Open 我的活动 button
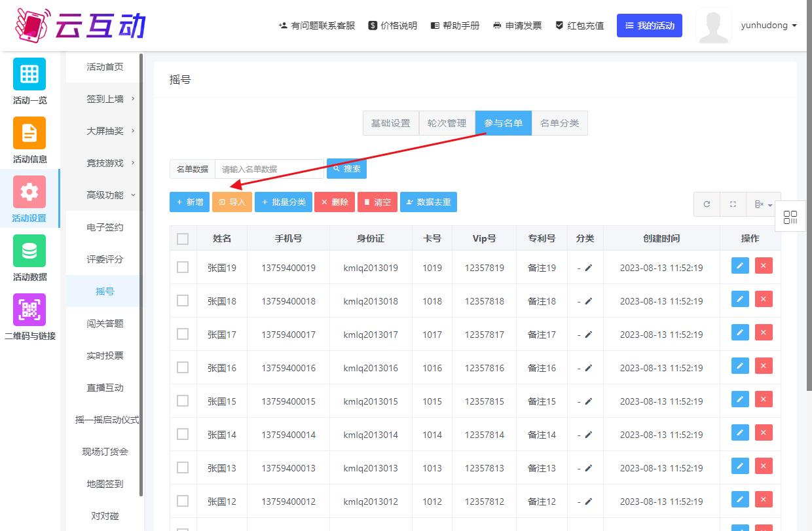The height and width of the screenshot is (531, 812). [650, 26]
